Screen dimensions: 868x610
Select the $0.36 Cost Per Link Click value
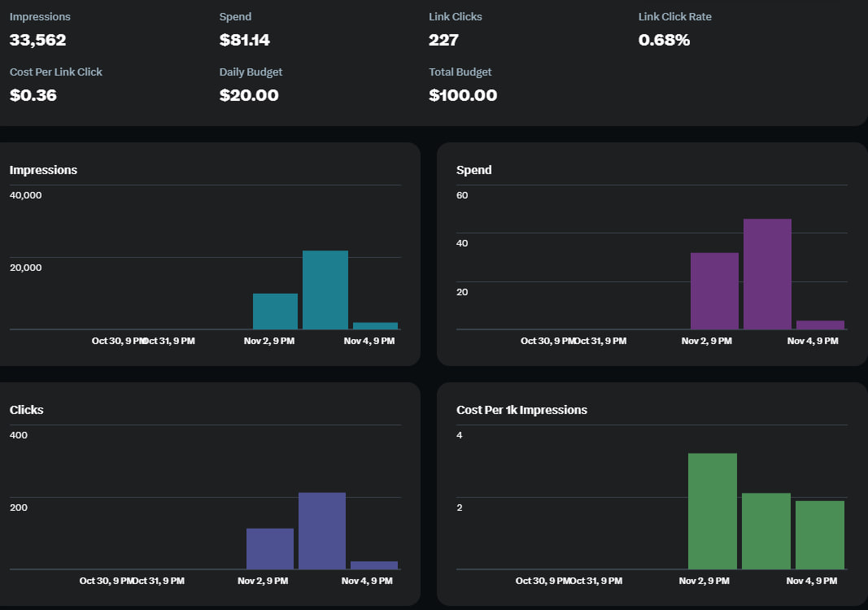[33, 95]
